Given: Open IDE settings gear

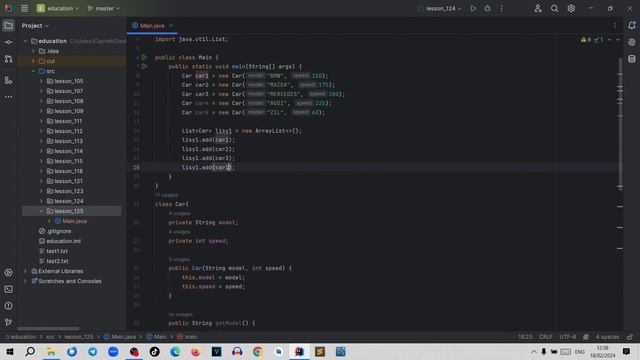Looking at the screenshot, I should (571, 8).
